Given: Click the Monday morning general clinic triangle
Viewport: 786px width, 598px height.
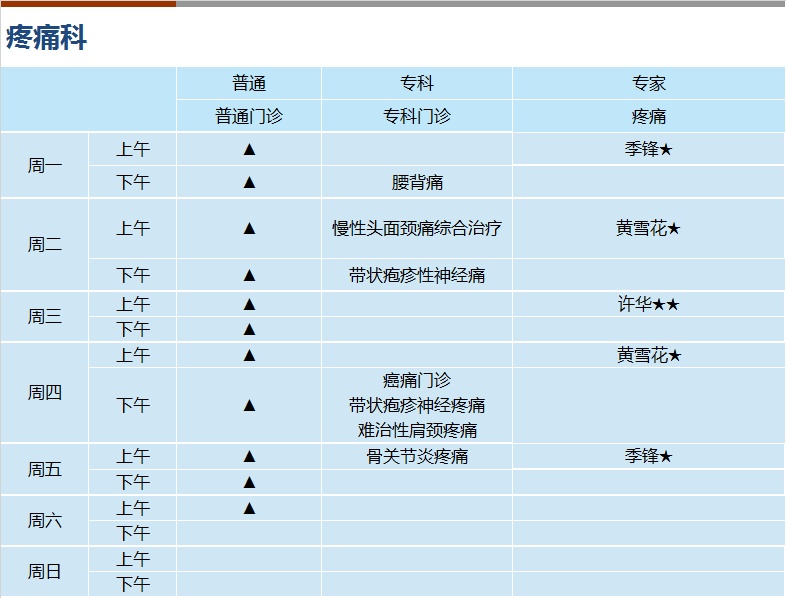Looking at the screenshot, I should point(249,149).
